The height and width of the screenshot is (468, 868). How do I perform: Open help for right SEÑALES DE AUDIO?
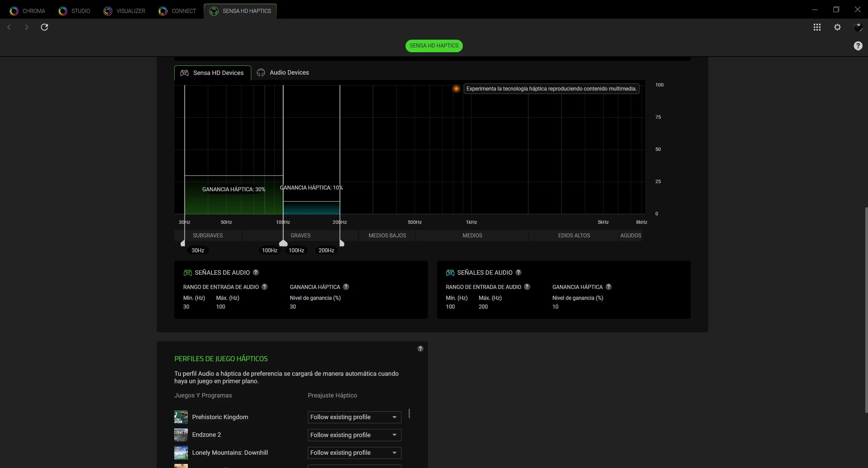pyautogui.click(x=518, y=272)
